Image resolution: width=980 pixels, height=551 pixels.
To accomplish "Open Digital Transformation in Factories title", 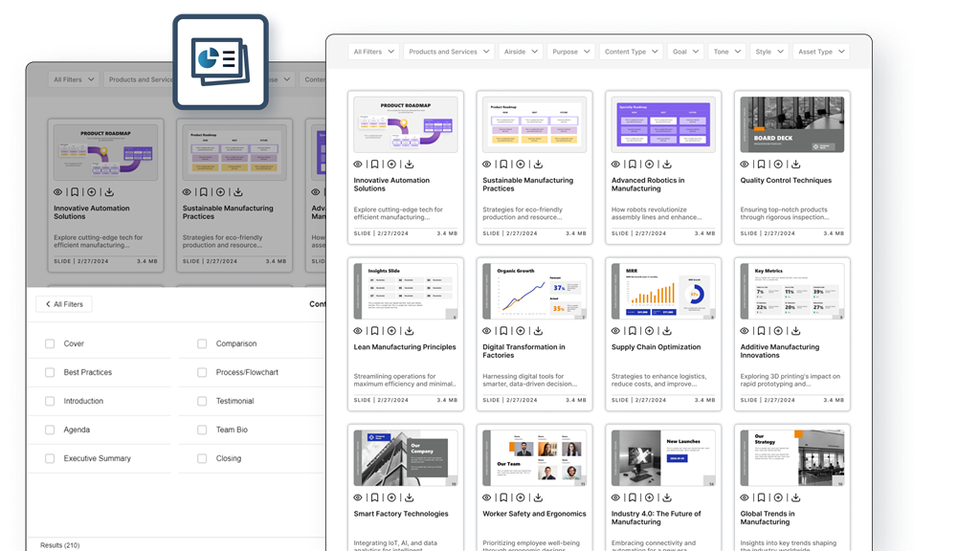I will [523, 351].
